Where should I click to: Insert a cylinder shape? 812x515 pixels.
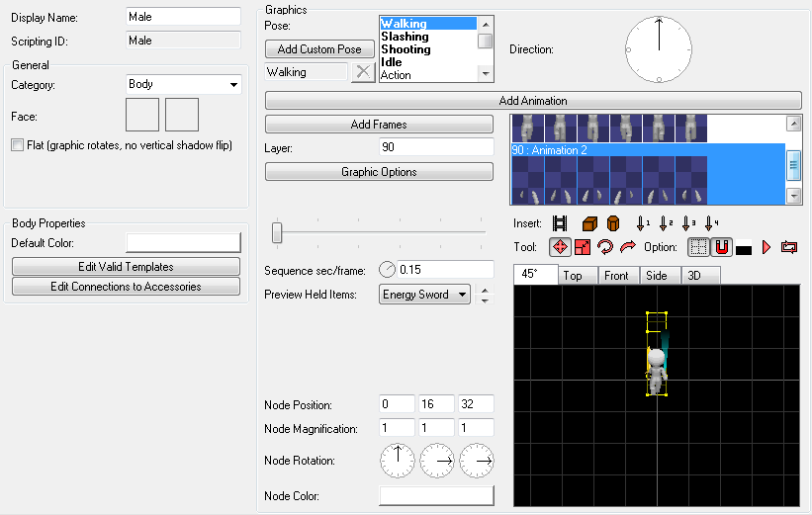click(613, 223)
